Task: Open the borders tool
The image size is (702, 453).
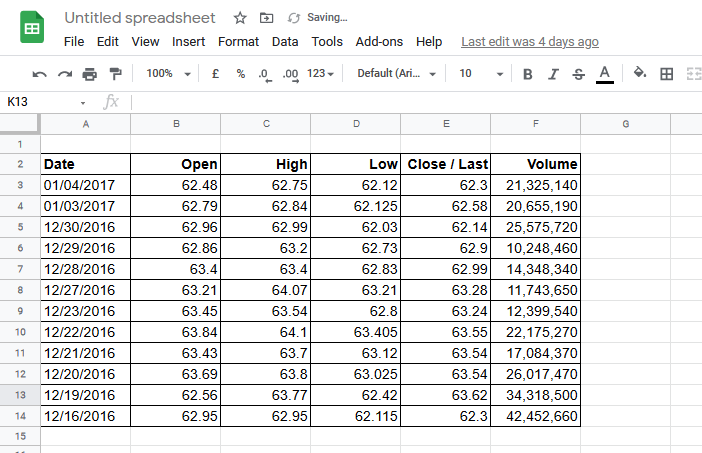Action: pos(667,74)
